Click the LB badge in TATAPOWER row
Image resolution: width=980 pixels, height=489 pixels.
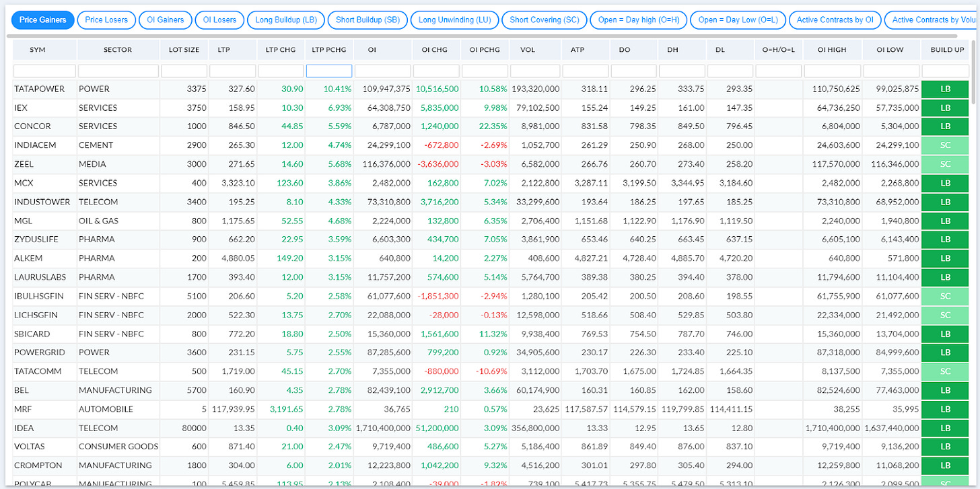click(x=945, y=89)
